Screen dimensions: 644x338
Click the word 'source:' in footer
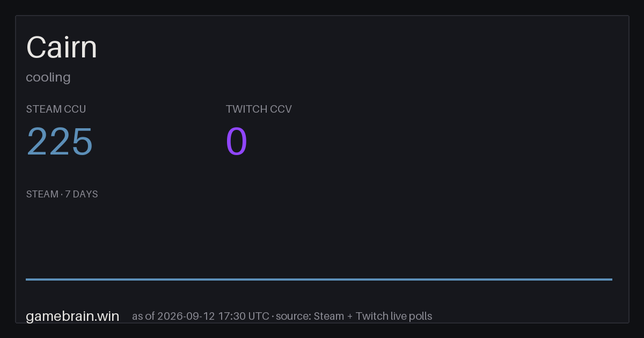click(294, 316)
